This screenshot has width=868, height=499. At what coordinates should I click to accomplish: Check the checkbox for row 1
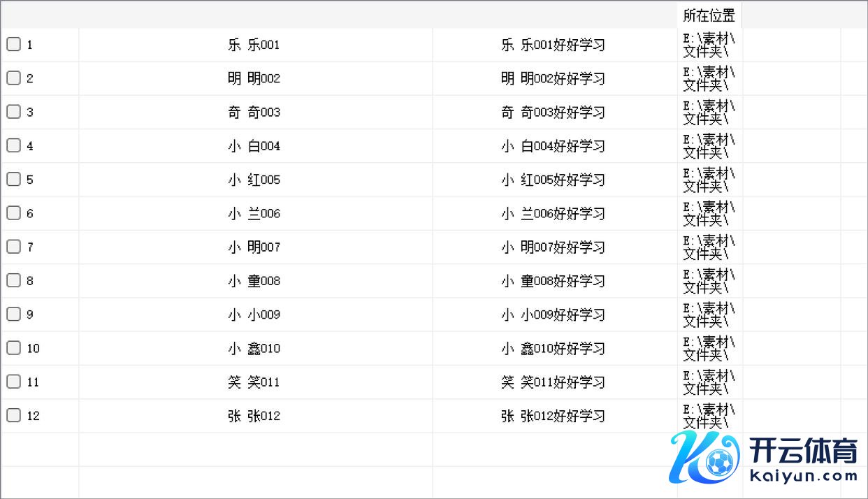(13, 44)
